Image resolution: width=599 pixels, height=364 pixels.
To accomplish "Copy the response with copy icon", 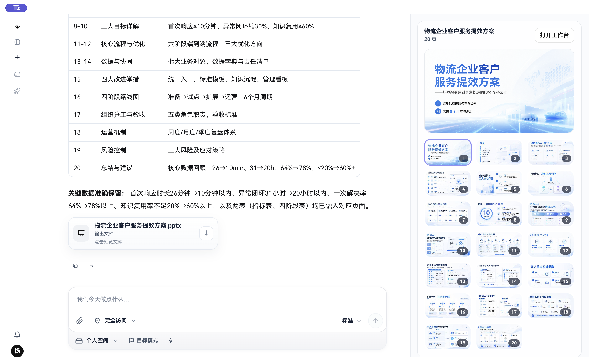I will 75,266.
